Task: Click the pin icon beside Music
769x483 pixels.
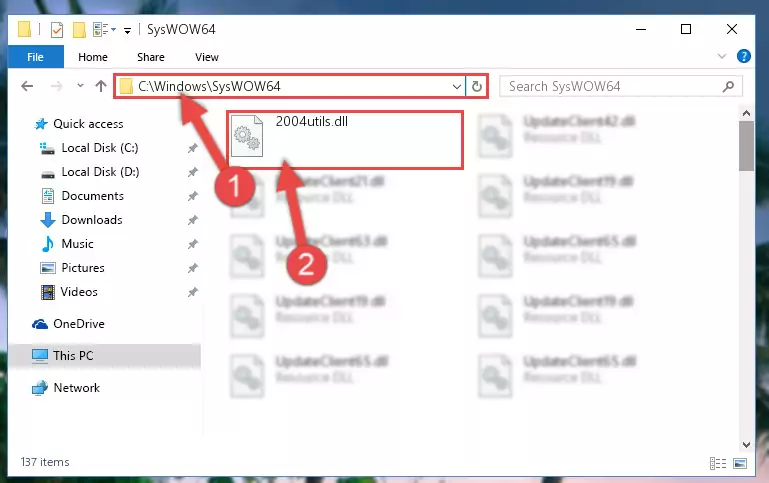Action: tap(193, 244)
